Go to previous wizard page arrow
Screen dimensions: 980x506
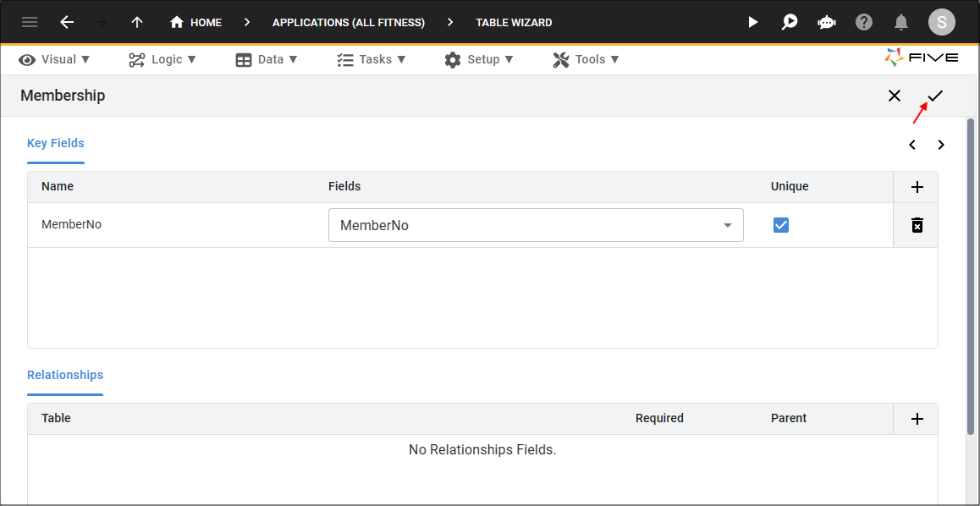[x=912, y=145]
